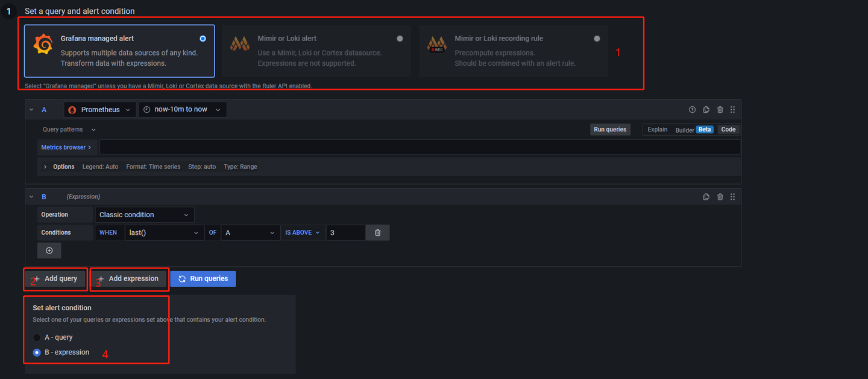The width and height of the screenshot is (868, 379).
Task: Open the Prometheus data source dropdown
Action: tap(99, 109)
